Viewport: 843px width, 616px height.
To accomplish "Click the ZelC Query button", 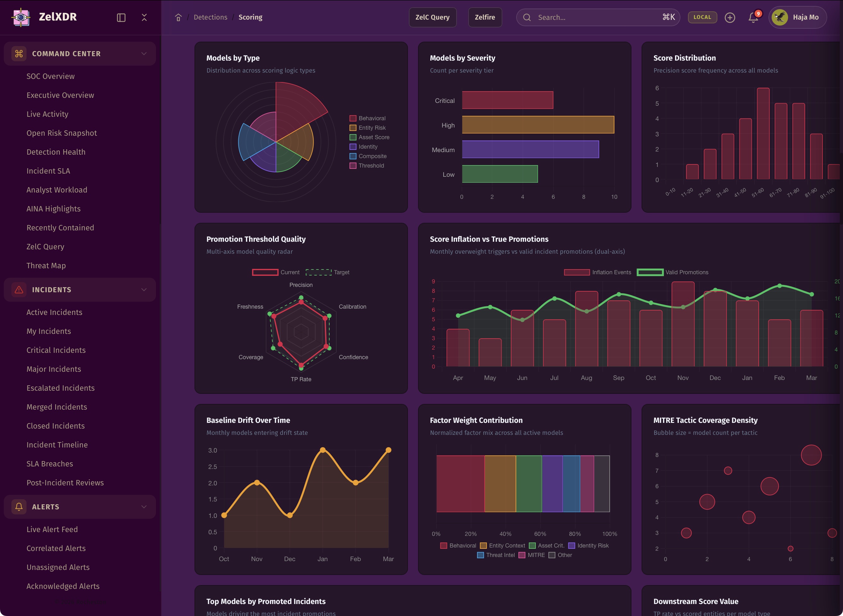I will [432, 17].
